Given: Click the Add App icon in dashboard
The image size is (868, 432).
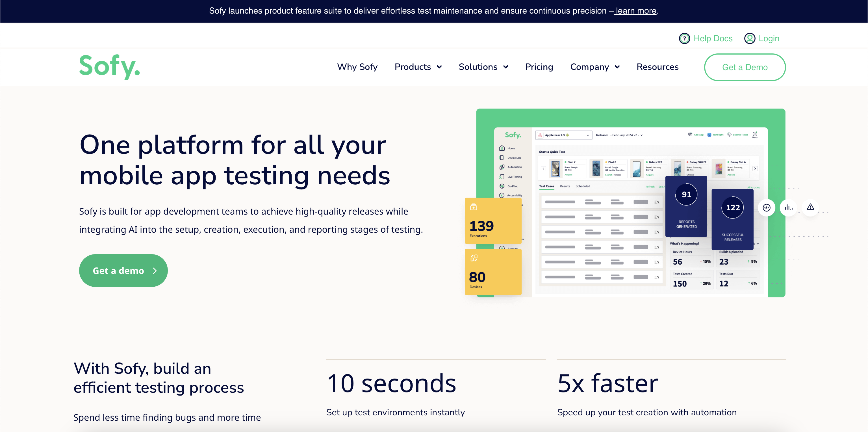Looking at the screenshot, I should click(x=690, y=135).
